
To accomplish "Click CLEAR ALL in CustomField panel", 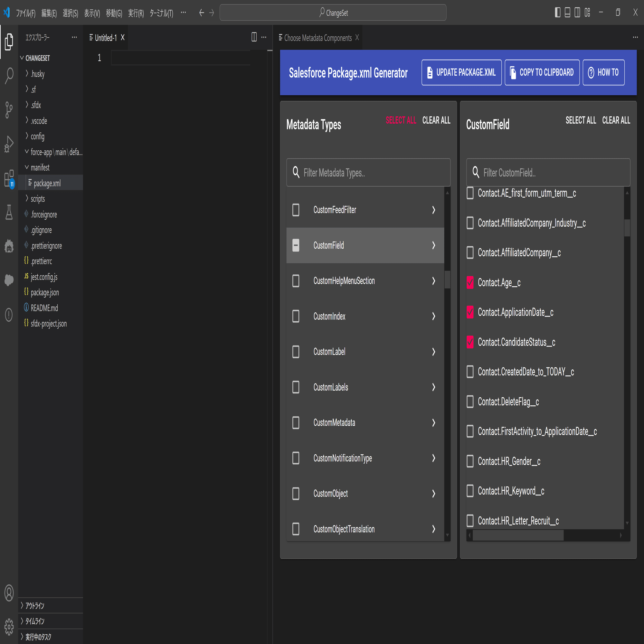I will 616,120.
